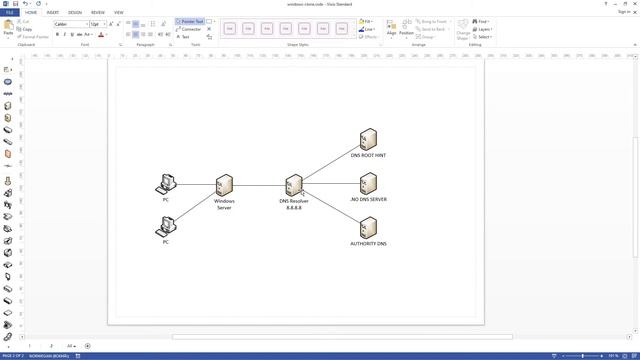Image resolution: width=640 pixels, height=360 pixels.
Task: Click the DNS ROOT HINT label text
Action: click(x=368, y=155)
